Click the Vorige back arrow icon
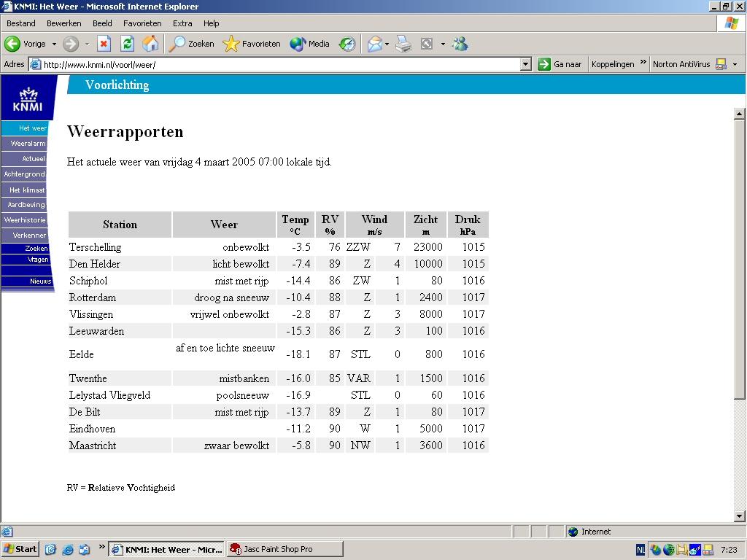 tap(12, 44)
